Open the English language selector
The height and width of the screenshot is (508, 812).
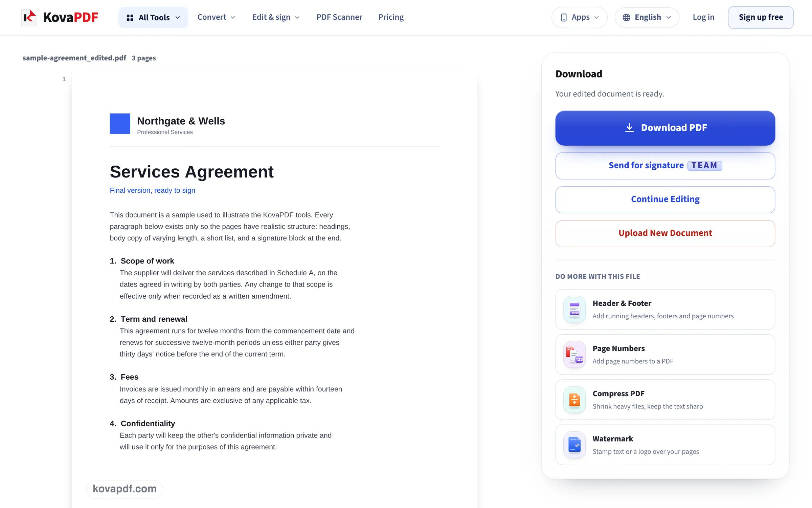pos(647,17)
